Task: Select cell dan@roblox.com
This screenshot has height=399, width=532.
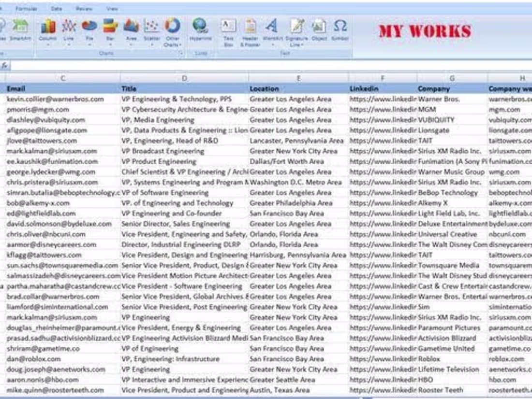Action: click(x=63, y=359)
